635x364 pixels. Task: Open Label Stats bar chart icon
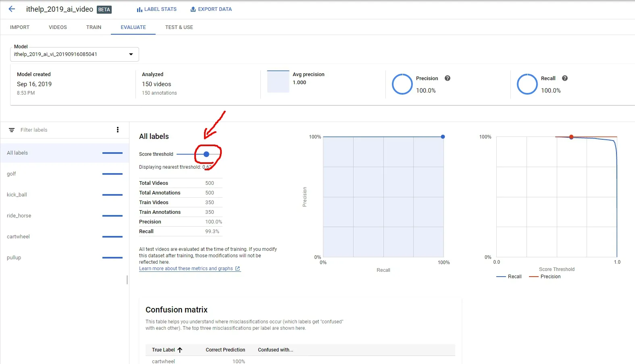(139, 9)
